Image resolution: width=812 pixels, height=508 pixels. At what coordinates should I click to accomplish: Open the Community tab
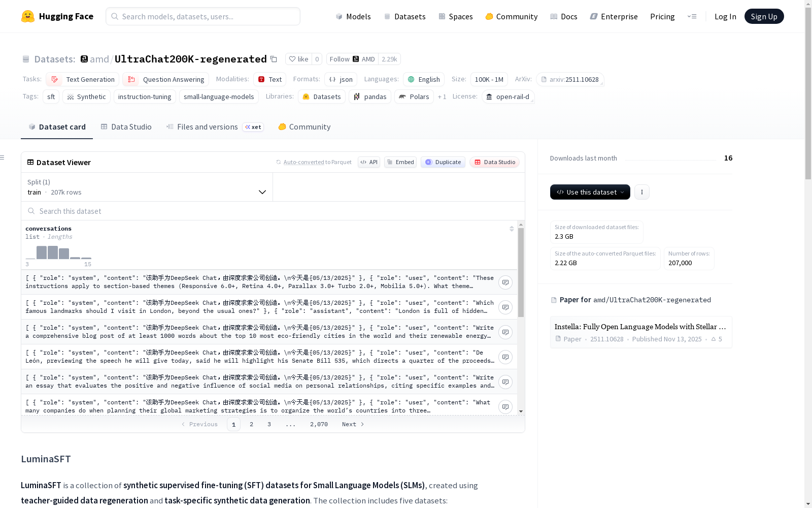[304, 127]
